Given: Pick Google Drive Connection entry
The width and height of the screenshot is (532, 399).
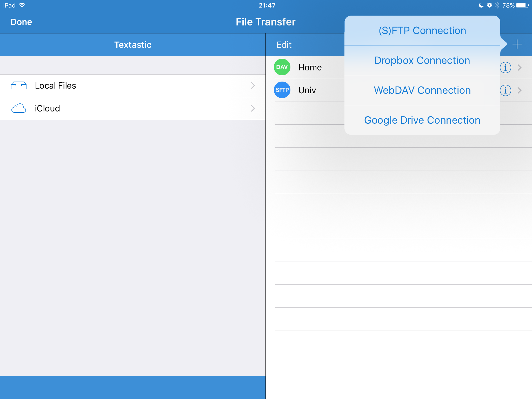Looking at the screenshot, I should [422, 120].
